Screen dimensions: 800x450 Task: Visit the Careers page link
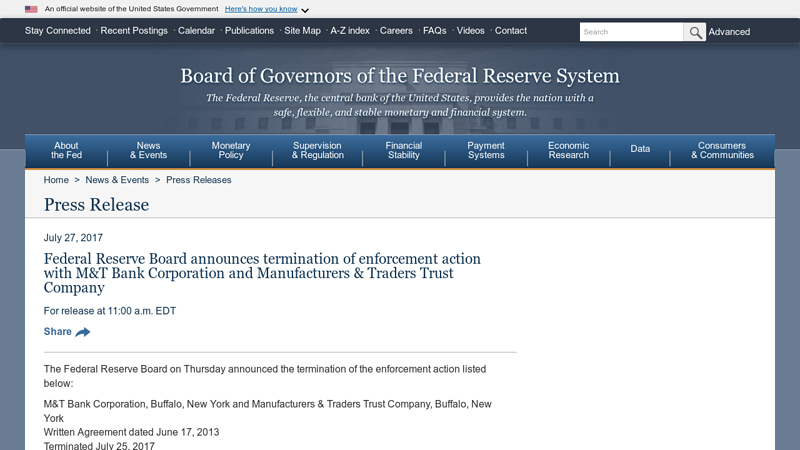[x=396, y=31]
